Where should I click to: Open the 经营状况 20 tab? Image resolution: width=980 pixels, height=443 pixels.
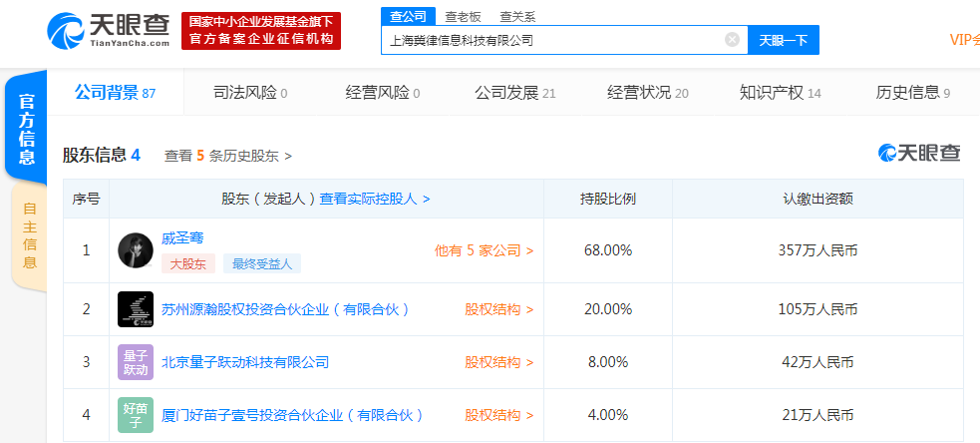647,93
